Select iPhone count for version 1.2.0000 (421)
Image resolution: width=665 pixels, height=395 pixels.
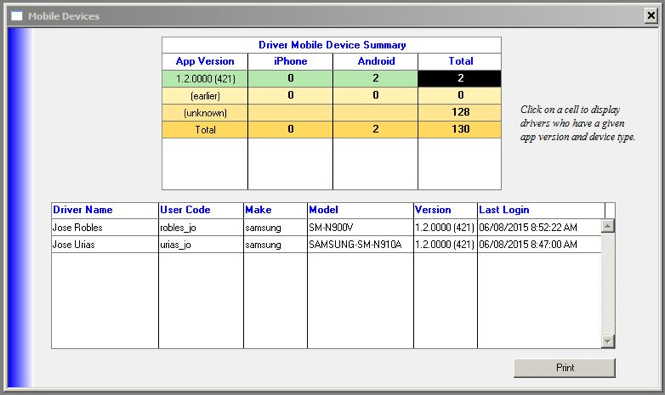[x=291, y=79]
